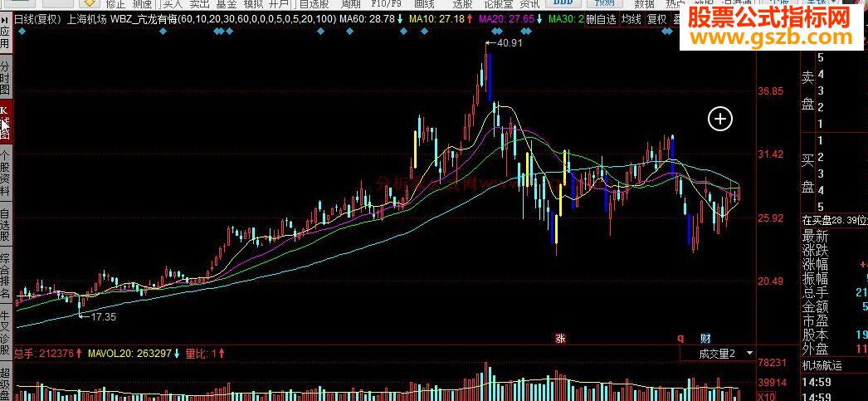Click the 31.42 price axis label
868x401 pixels.
pos(771,154)
